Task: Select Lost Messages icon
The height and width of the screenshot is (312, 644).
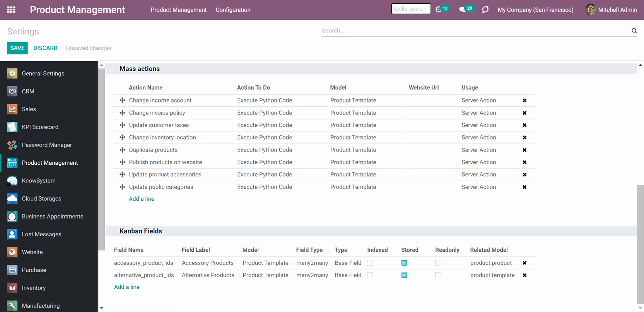Action: (12, 234)
